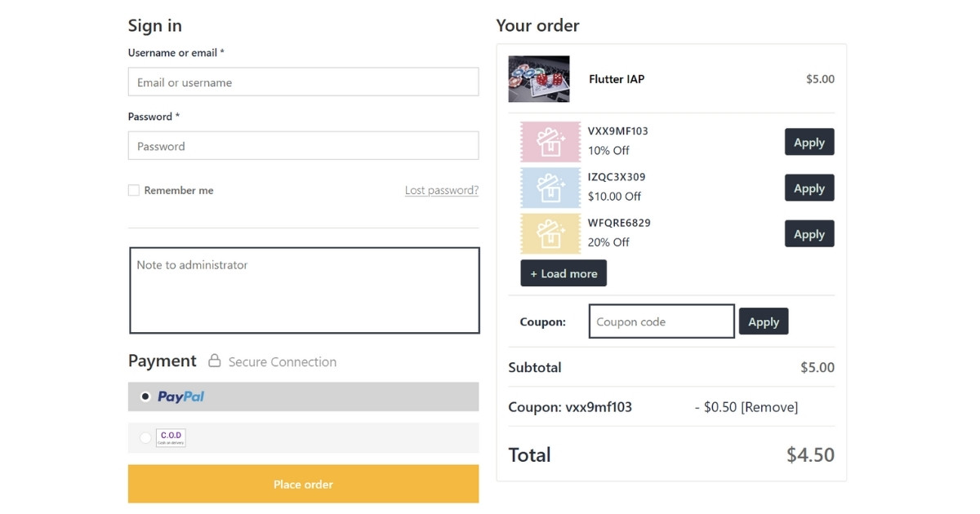Viewport: 980px width, 514px height.
Task: Remove the applied vxx9mf103 coupon
Action: tap(773, 406)
